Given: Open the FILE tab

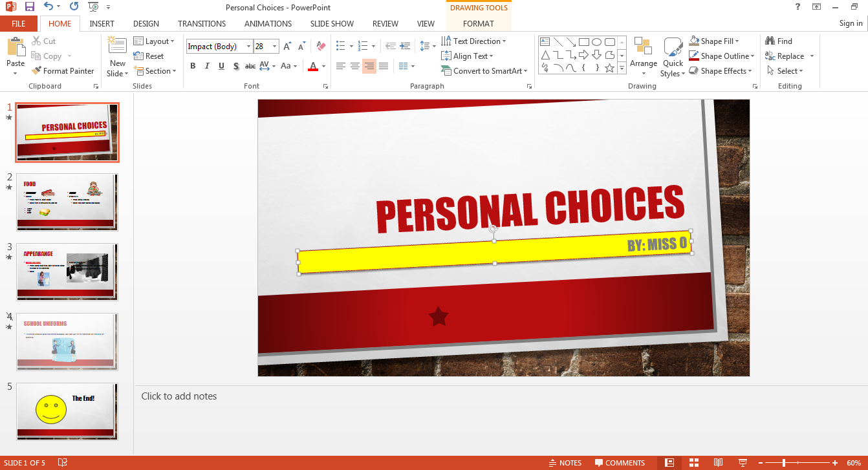Looking at the screenshot, I should pos(19,23).
